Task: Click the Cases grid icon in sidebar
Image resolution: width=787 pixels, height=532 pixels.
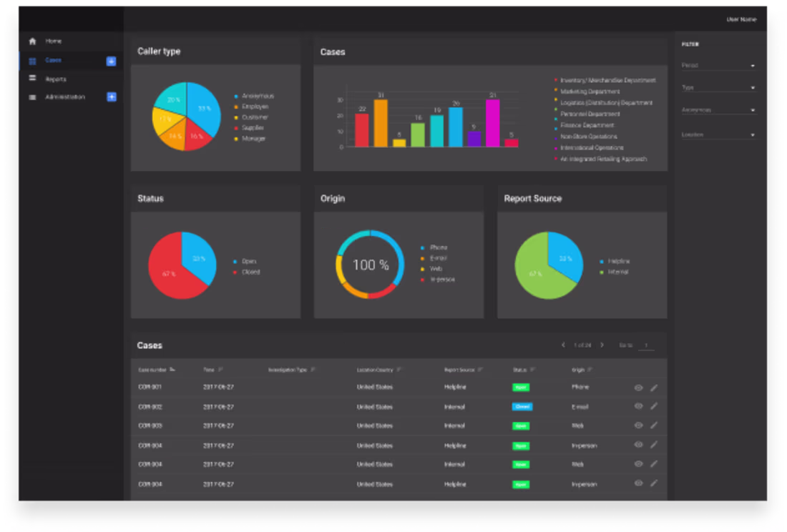Action: coord(32,61)
